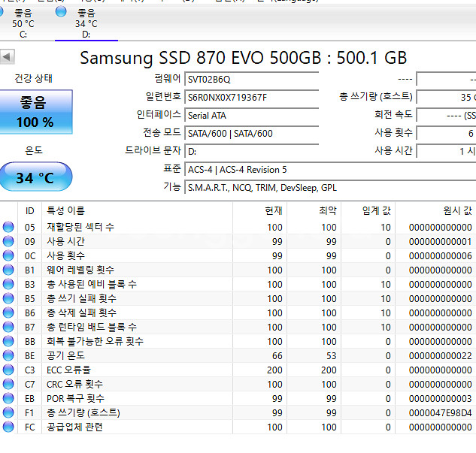Click status orb for 05 재할당된 섹터 수
Viewport: 476px width, 453px height.
[x=8, y=227]
